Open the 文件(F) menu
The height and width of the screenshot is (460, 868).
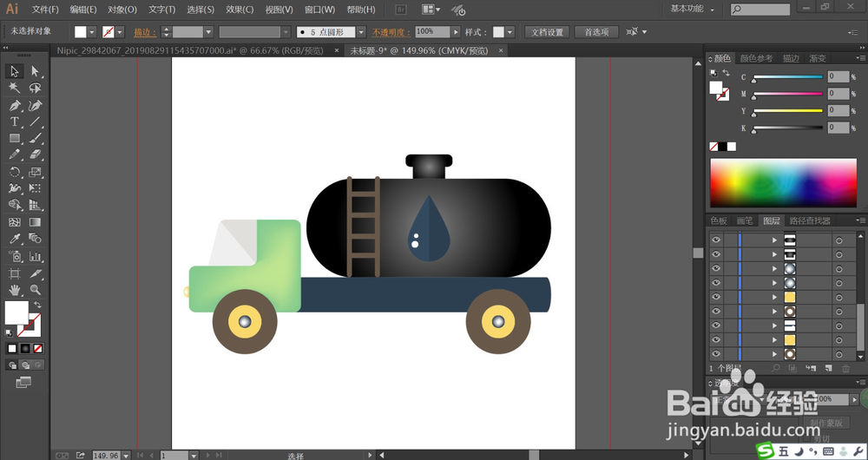[45, 10]
